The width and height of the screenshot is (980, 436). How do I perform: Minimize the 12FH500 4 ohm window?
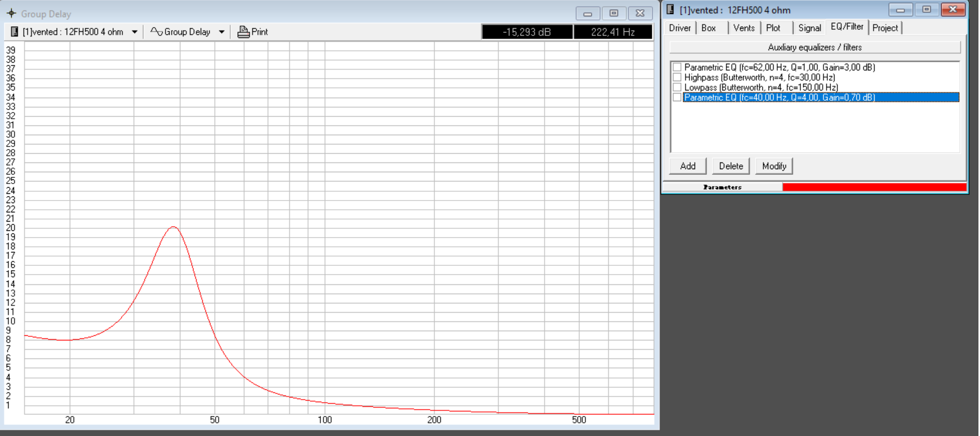coord(900,10)
